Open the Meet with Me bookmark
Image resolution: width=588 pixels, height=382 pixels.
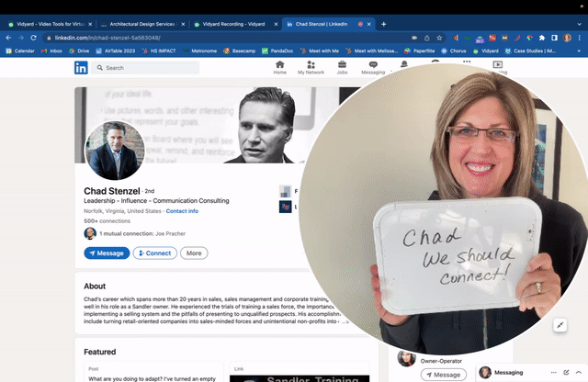click(320, 51)
